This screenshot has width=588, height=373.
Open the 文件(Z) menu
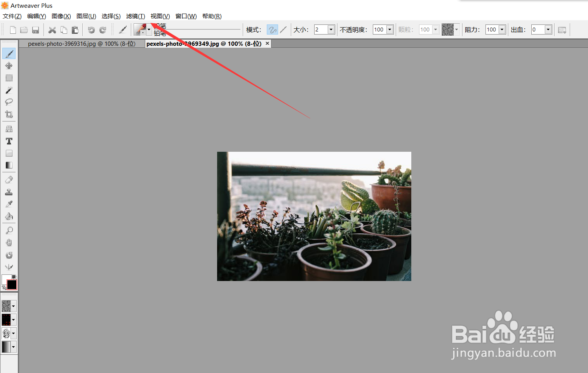coord(12,16)
